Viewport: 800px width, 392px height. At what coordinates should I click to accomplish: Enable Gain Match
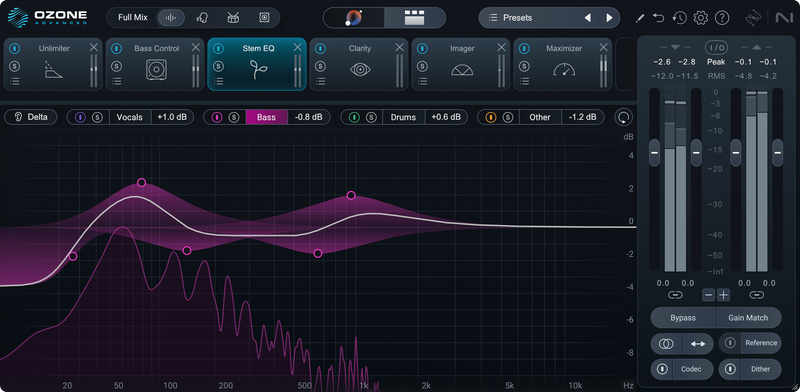coord(748,317)
